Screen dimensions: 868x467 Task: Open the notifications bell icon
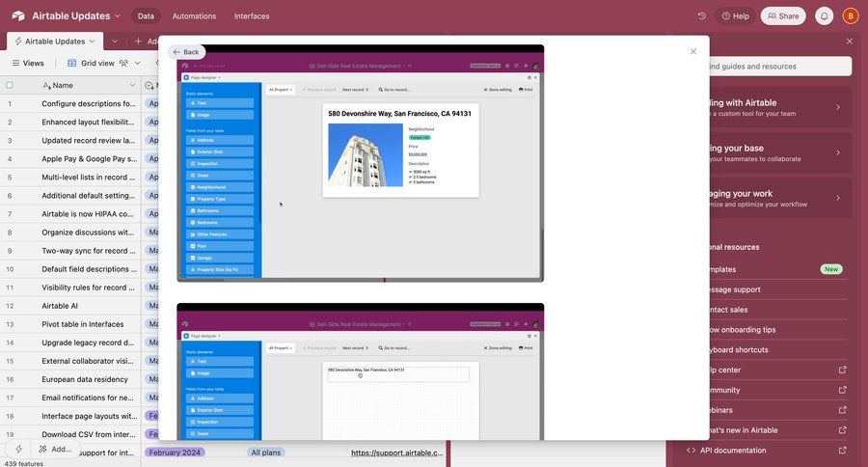[824, 16]
